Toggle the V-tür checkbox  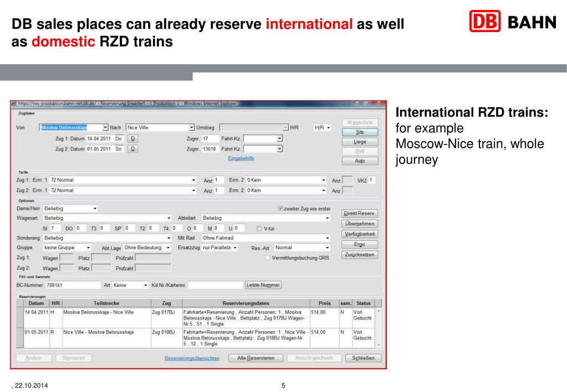tap(259, 228)
